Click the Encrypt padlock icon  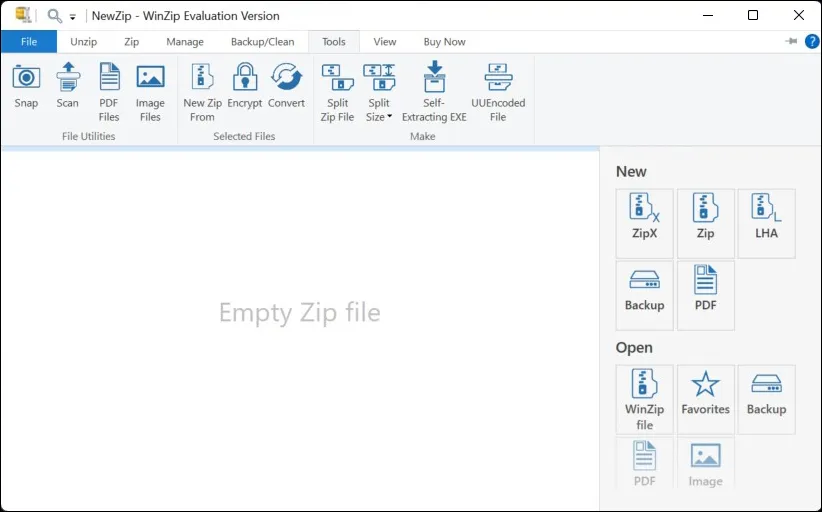245,77
